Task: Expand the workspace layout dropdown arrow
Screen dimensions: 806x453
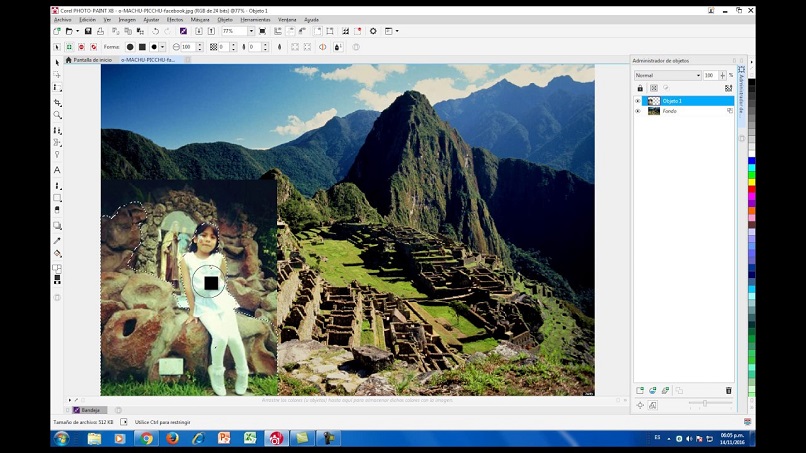Action: [397, 31]
